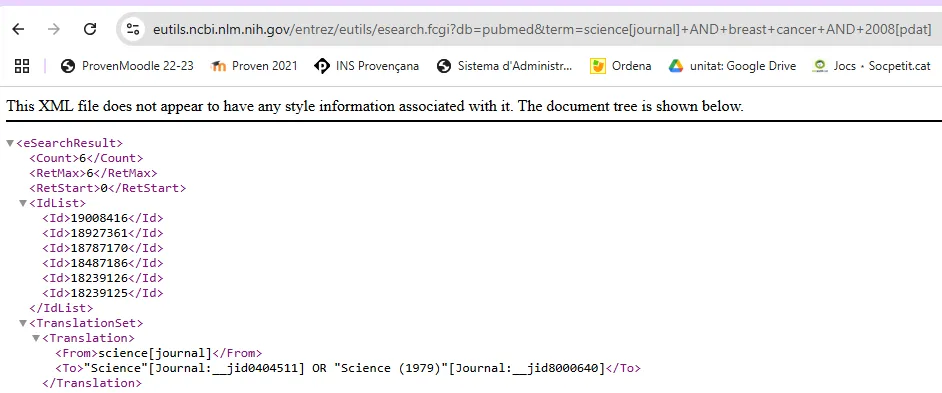
Task: Open Sistema d'Administr... bookmark
Action: tap(505, 66)
